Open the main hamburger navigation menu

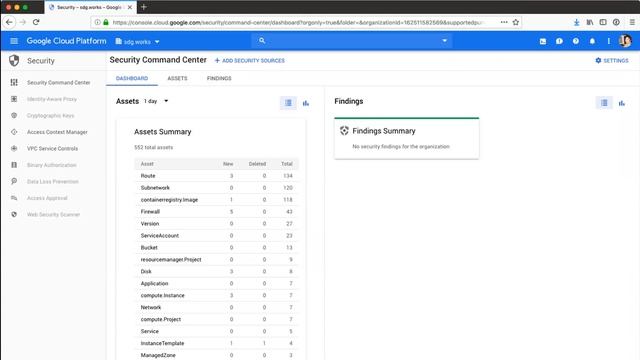(x=14, y=41)
